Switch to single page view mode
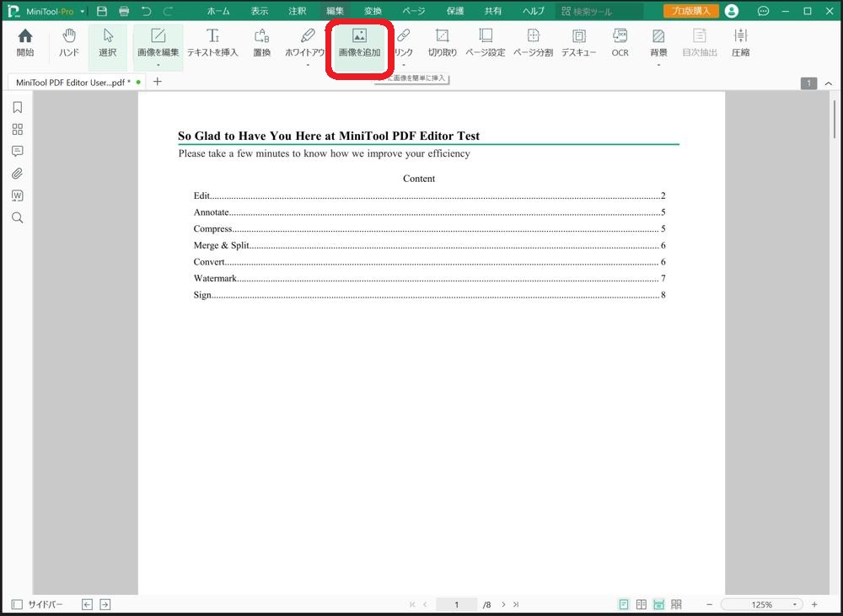This screenshot has height=616, width=843. click(x=624, y=605)
